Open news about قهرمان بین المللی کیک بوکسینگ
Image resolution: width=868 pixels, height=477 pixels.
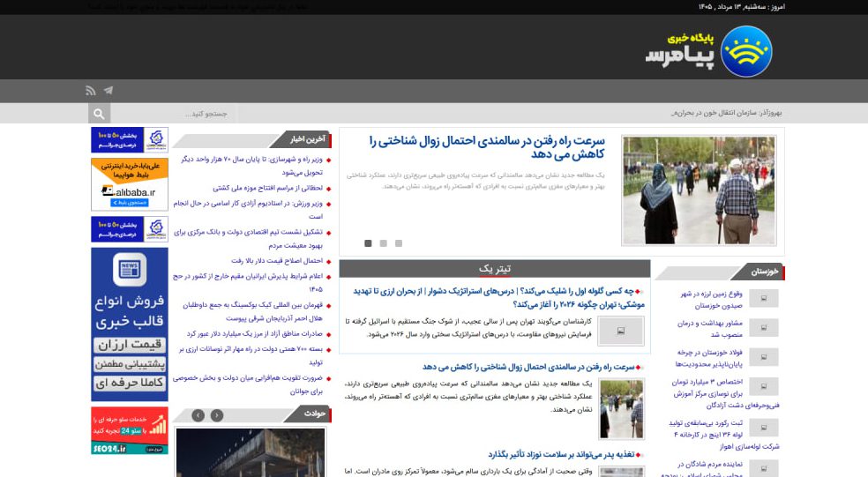[x=252, y=311]
